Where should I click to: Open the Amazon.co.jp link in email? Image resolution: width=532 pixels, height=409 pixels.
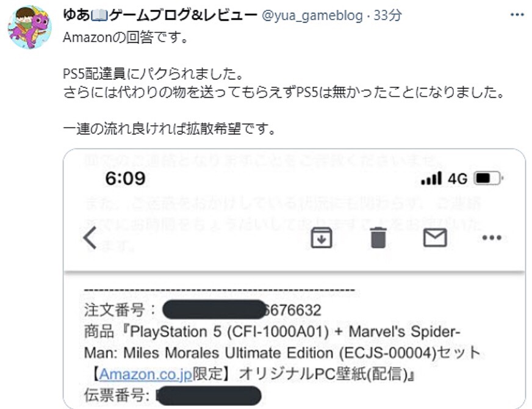[x=146, y=374]
